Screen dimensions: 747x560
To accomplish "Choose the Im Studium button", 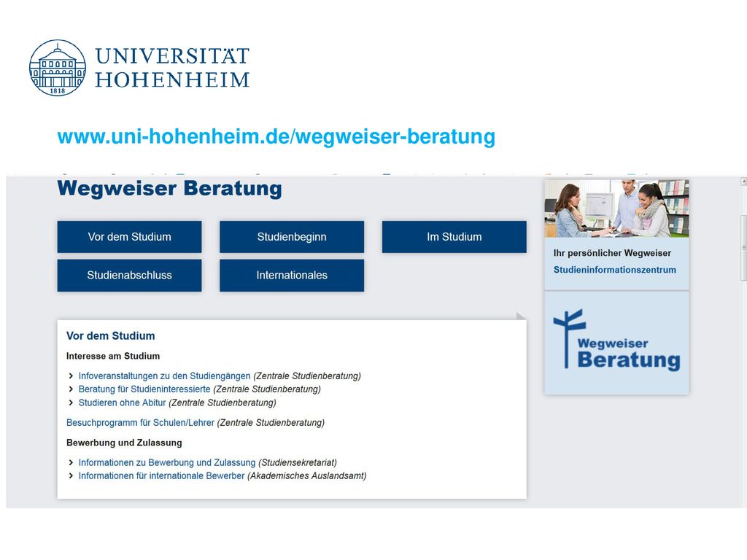I will coord(454,237).
